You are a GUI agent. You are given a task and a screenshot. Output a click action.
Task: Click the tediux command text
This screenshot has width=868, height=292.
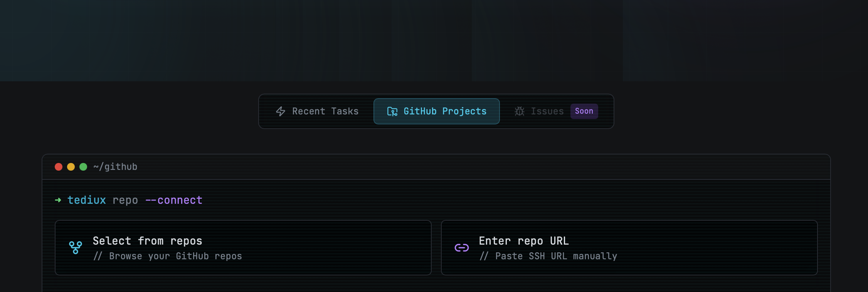[x=87, y=200]
